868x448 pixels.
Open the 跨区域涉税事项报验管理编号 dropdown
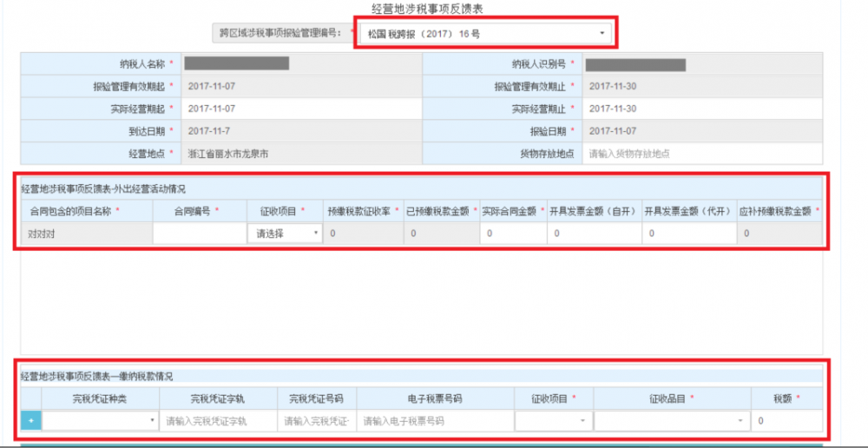click(x=483, y=34)
